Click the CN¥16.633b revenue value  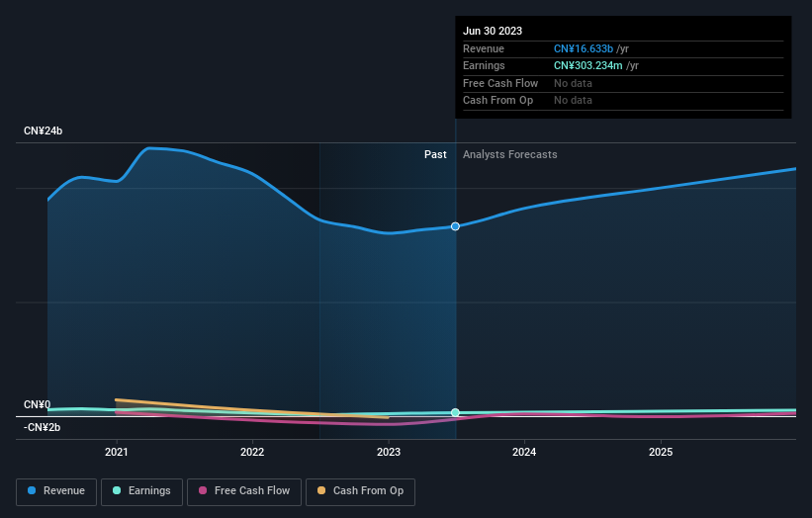pyautogui.click(x=584, y=48)
